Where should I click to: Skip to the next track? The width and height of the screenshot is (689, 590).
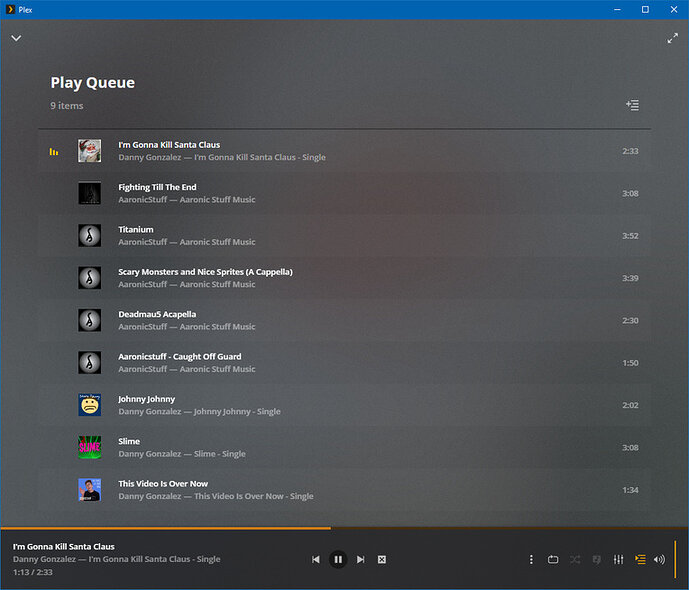360,559
